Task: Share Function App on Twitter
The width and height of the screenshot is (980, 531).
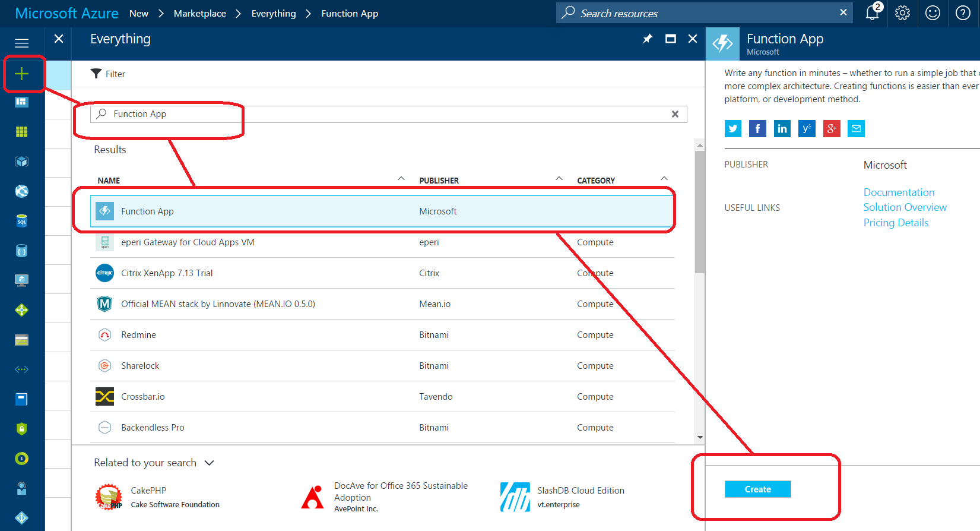Action: coord(733,128)
